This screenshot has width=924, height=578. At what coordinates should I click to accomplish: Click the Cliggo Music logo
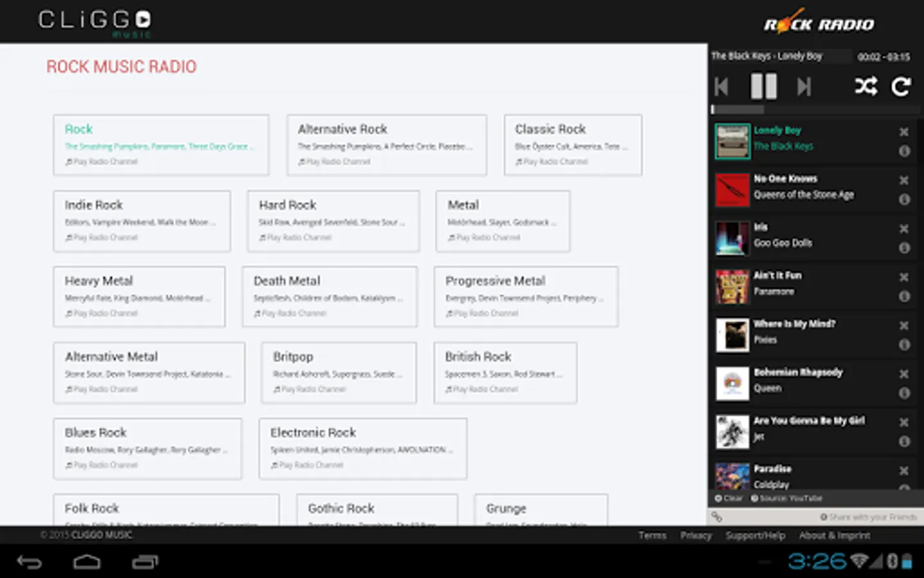tap(95, 22)
